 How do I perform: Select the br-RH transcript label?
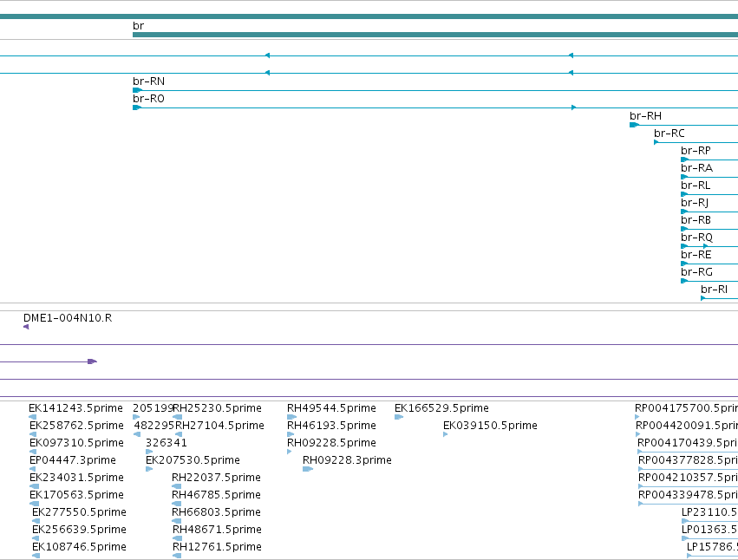point(646,116)
